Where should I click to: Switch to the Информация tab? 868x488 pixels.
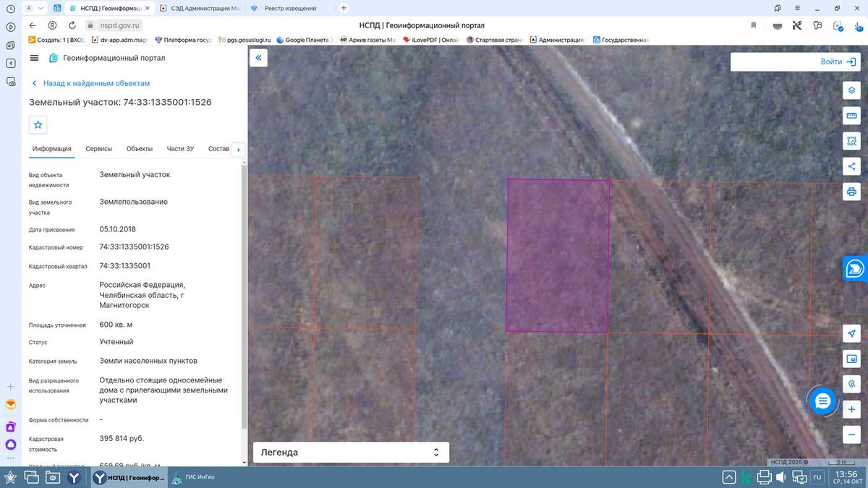(51, 149)
